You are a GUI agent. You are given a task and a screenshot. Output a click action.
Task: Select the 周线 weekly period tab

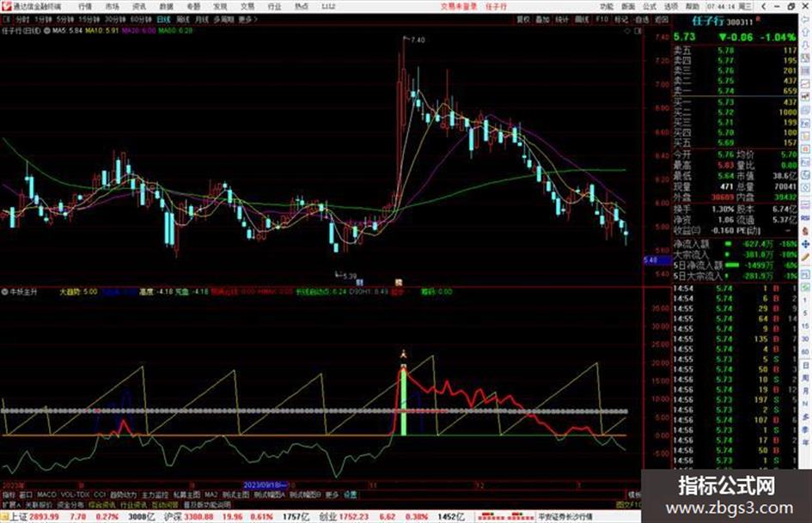[182, 19]
